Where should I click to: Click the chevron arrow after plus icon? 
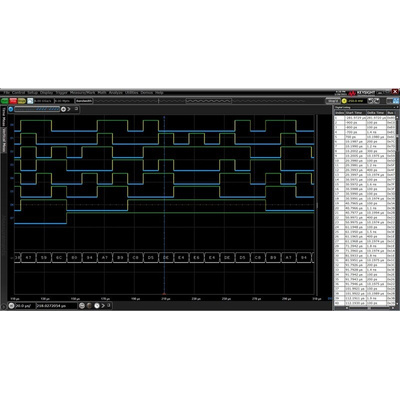(x=69, y=109)
